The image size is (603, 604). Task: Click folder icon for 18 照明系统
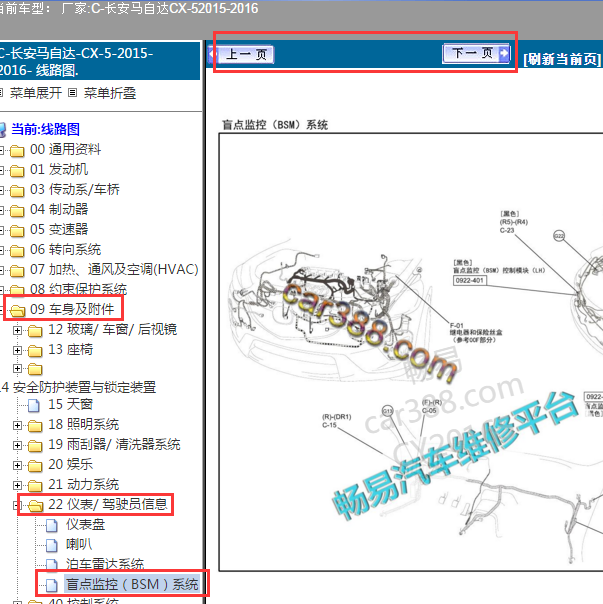pyautogui.click(x=35, y=425)
